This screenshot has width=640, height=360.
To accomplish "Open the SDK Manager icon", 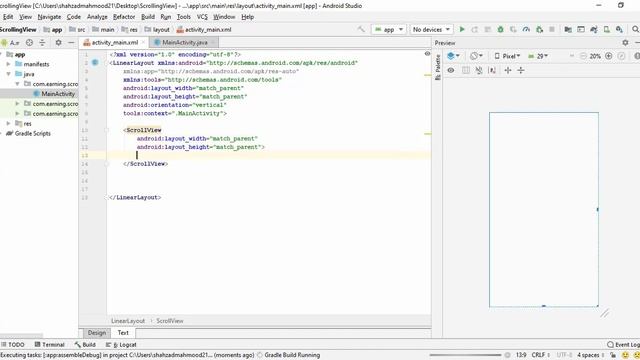I will tap(620, 29).
